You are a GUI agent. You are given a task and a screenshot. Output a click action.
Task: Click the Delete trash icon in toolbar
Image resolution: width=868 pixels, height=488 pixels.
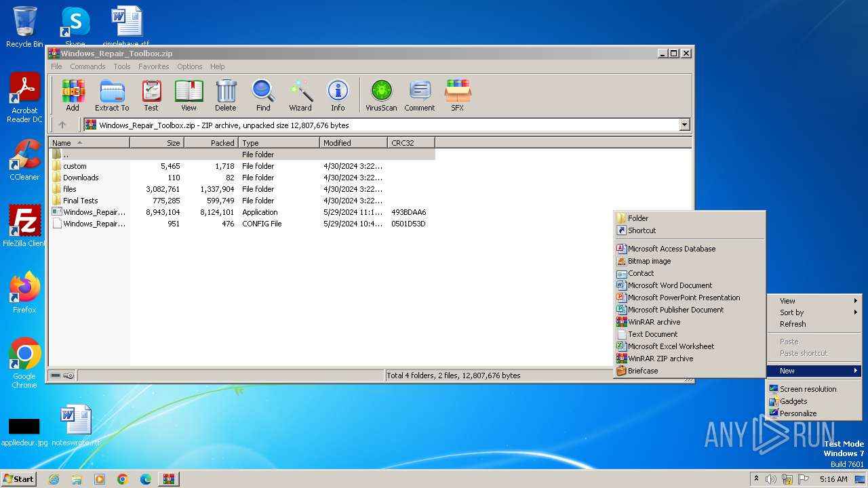coord(226,96)
